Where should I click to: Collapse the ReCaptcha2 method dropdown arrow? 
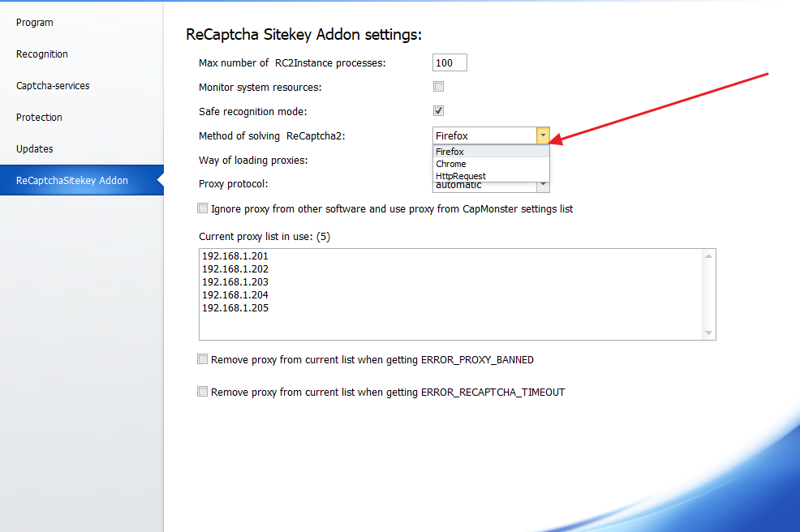tap(543, 136)
